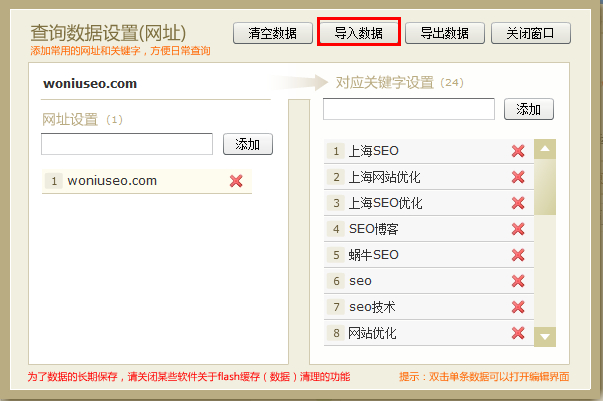The width and height of the screenshot is (603, 401).
Task: Remove the 上海SEO优化 keyword entry
Action: click(518, 203)
